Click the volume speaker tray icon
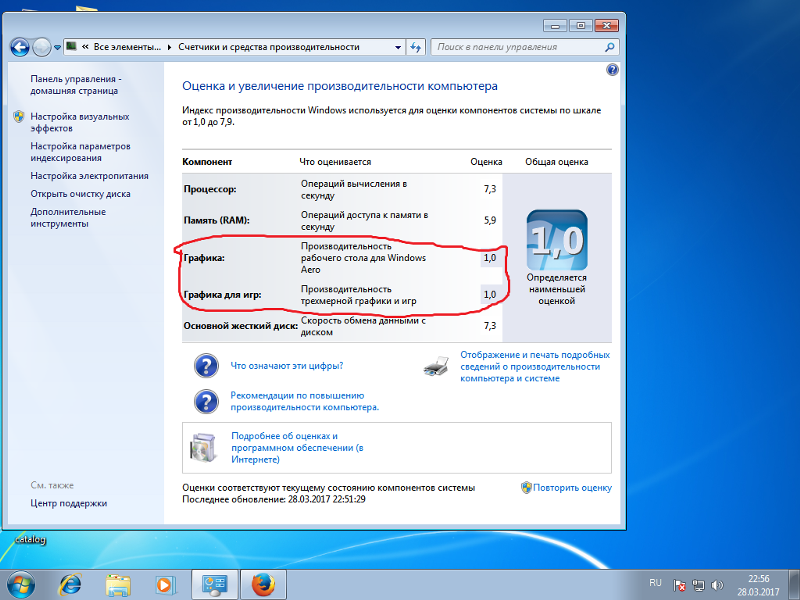The image size is (800, 600). tap(717, 585)
